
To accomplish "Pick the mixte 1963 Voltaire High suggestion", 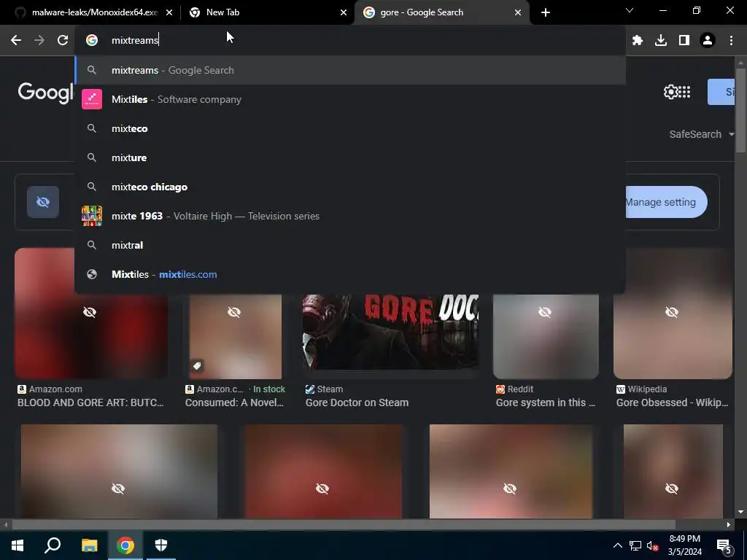I will pos(350,216).
